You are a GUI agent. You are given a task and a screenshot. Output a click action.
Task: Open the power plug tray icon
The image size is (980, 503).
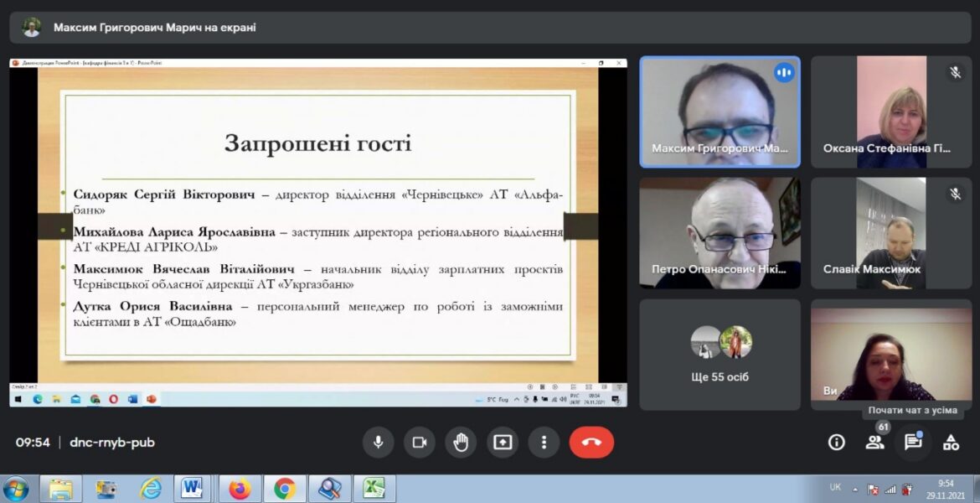(x=906, y=490)
